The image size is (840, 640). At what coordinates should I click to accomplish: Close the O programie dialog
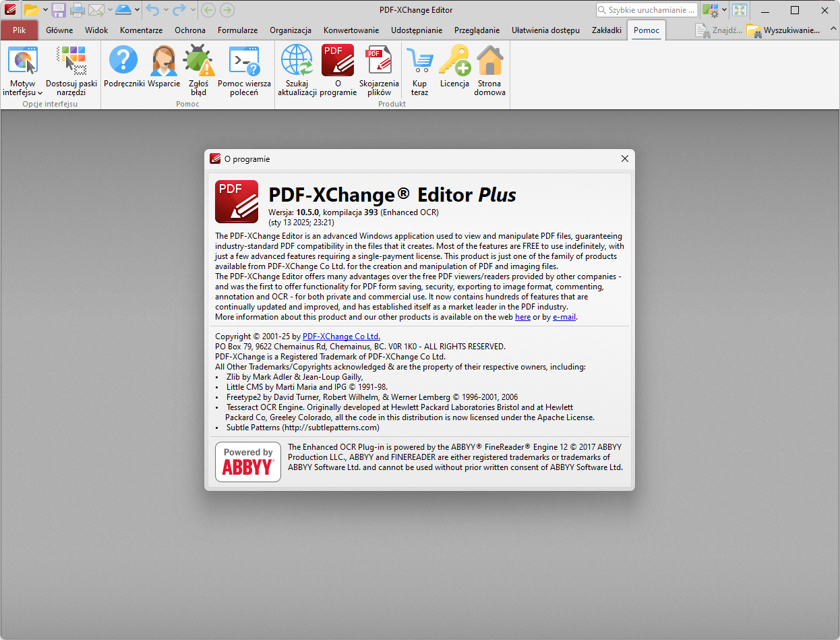pos(624,159)
